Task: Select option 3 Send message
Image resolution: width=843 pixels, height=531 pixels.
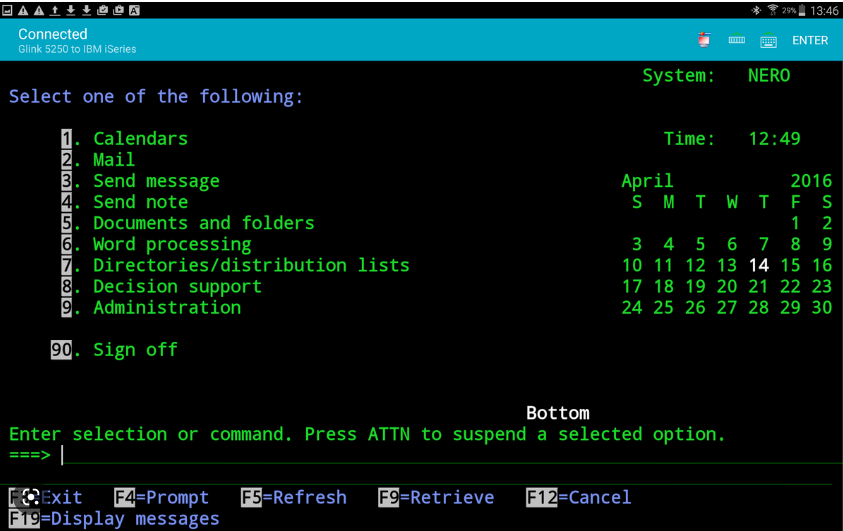Action: pyautogui.click(x=155, y=181)
